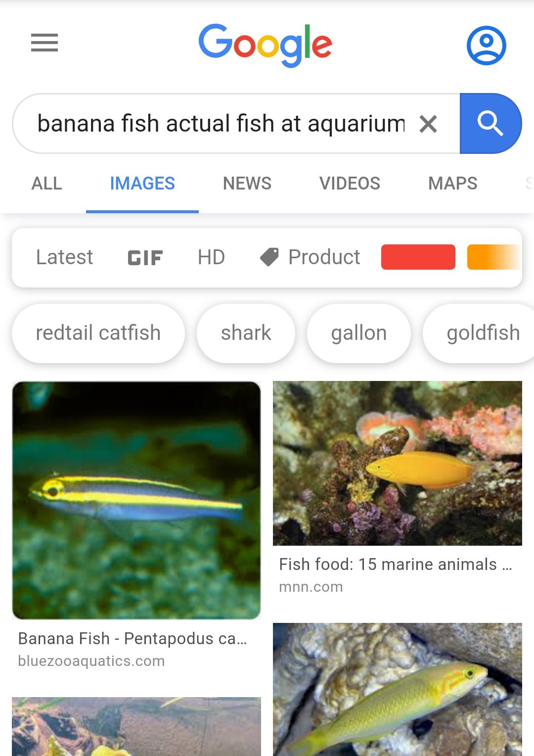Go to the MAPS tab
The height and width of the screenshot is (756, 534).
click(452, 184)
